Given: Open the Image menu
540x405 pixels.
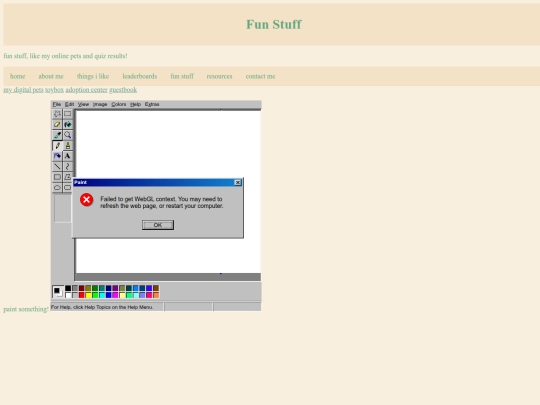Looking at the screenshot, I should [100, 104].
